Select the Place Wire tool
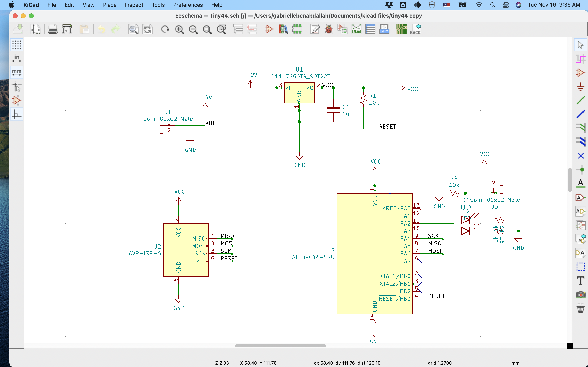The image size is (588, 367). pyautogui.click(x=580, y=100)
